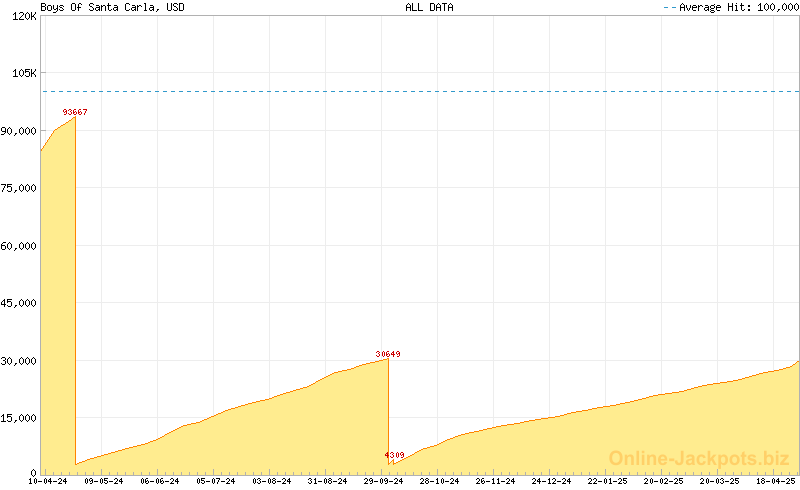
Task: Click the 93667 peak value label
Action: click(x=75, y=112)
